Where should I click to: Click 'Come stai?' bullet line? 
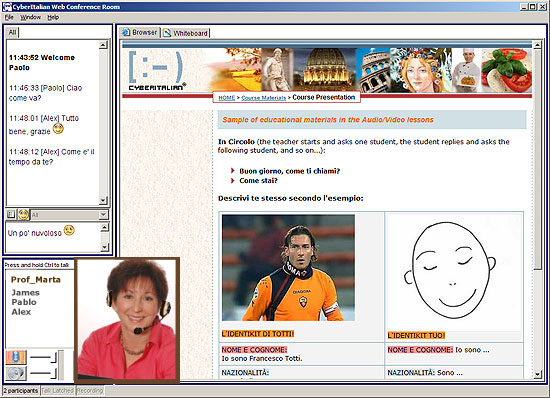pos(258,181)
